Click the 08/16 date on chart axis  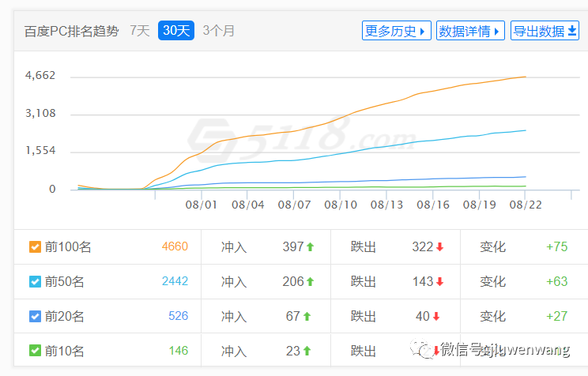(433, 205)
